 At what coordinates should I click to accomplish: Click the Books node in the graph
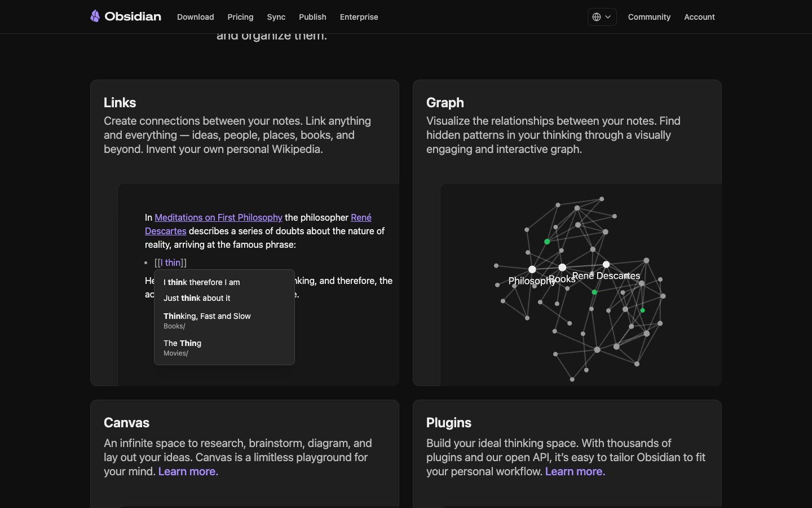pyautogui.click(x=562, y=267)
